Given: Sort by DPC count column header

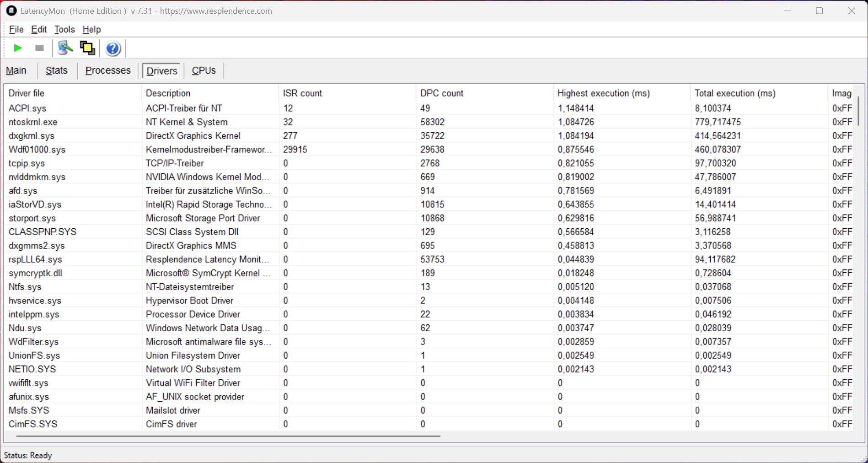Looking at the screenshot, I should (x=485, y=93).
